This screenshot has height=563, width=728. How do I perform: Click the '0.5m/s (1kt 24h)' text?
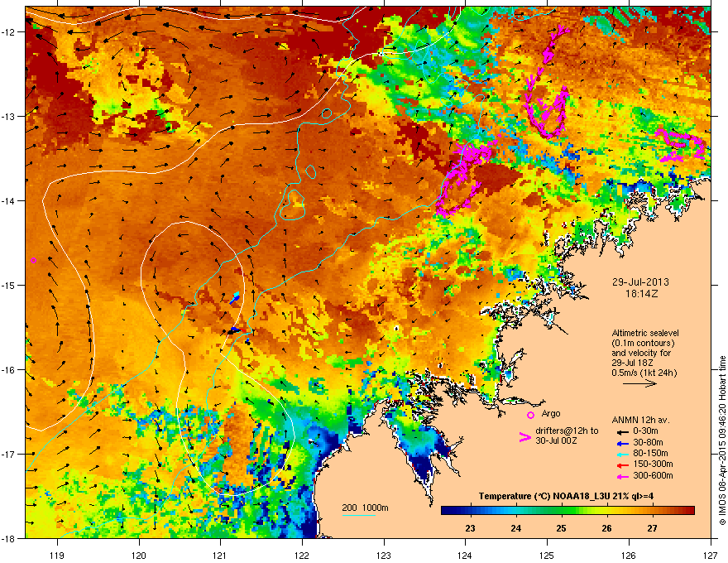pos(644,373)
